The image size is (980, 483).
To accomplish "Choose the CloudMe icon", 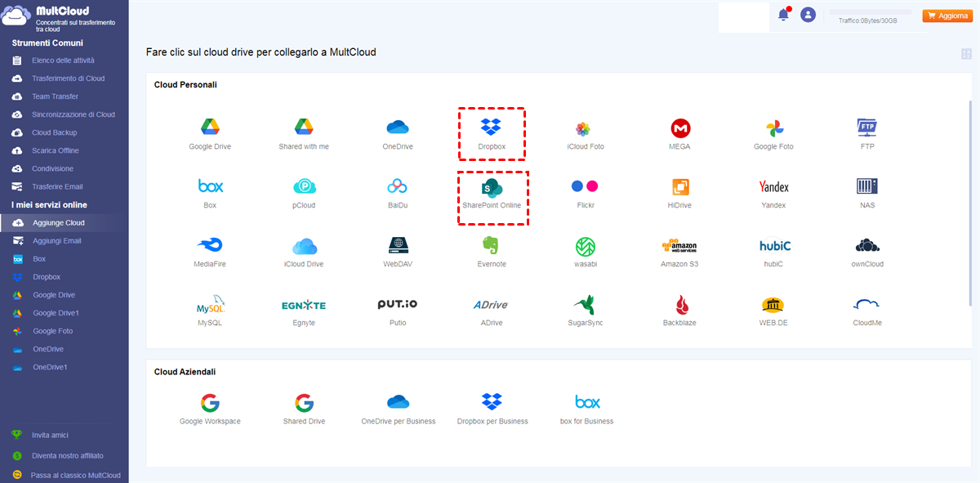I will (867, 305).
